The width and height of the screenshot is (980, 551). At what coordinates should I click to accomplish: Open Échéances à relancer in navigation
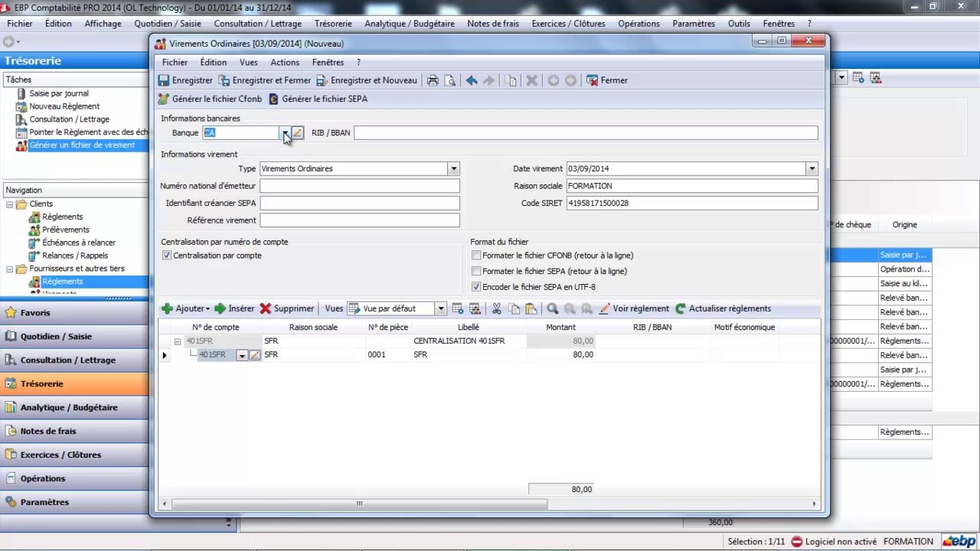79,243
